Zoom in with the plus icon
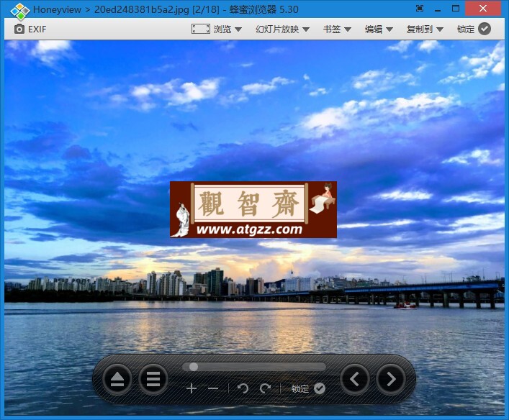The width and height of the screenshot is (509, 420). 192,388
